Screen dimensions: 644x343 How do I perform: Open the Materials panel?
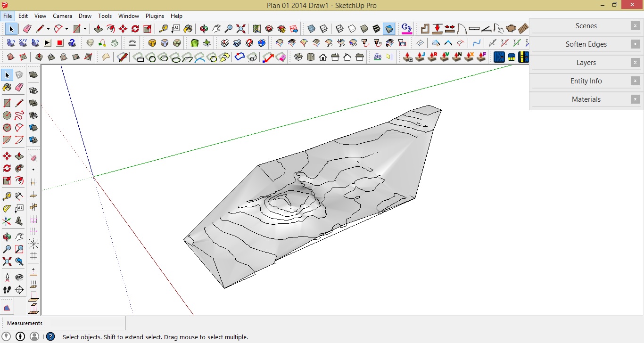586,99
